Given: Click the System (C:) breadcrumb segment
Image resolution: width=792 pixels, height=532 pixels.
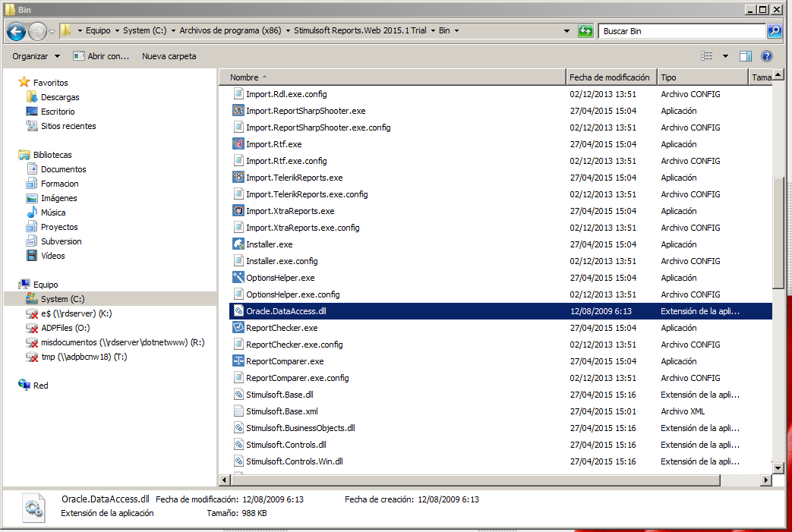Looking at the screenshot, I should [x=144, y=30].
